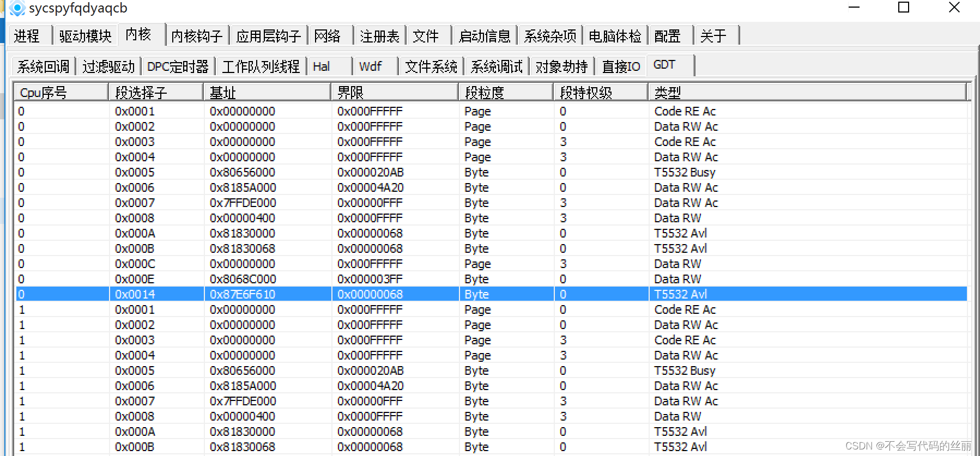
Task: Click base address 0x87E6F610
Action: [243, 294]
